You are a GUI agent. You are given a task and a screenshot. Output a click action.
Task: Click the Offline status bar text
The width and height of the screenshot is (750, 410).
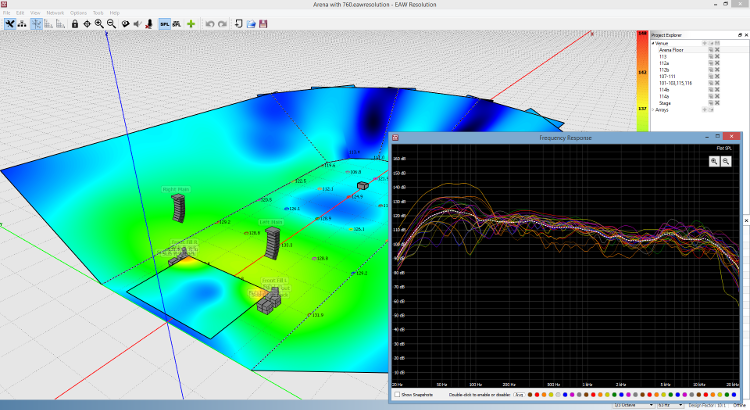coord(739,405)
